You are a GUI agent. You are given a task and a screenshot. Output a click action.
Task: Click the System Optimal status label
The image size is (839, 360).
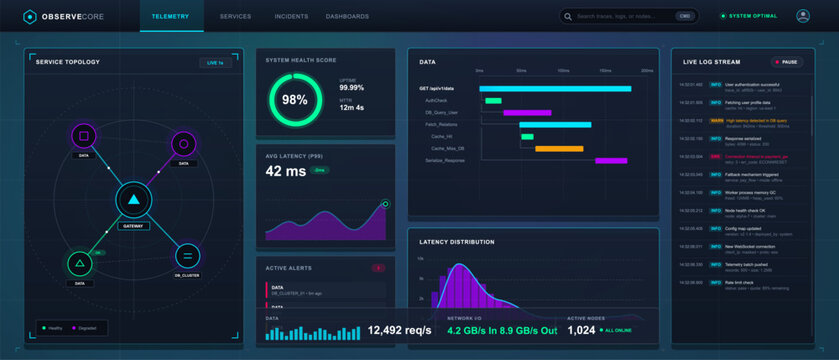[x=753, y=16]
